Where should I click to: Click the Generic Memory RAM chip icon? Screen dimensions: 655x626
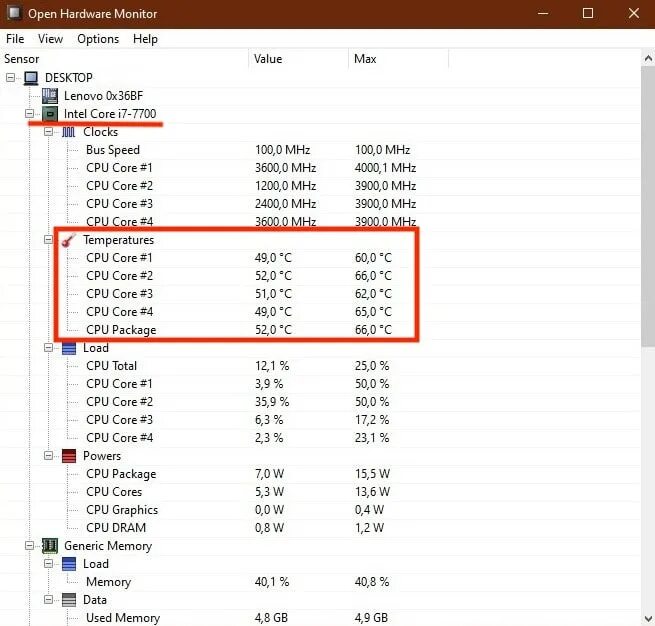[50, 545]
